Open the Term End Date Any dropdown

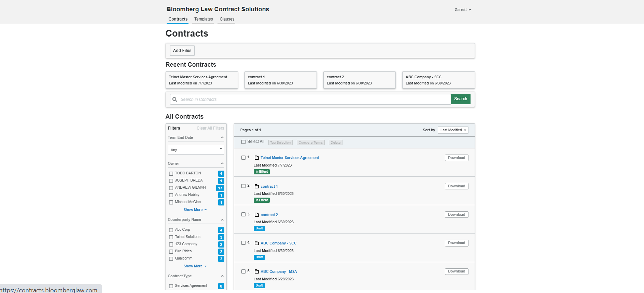pos(196,150)
